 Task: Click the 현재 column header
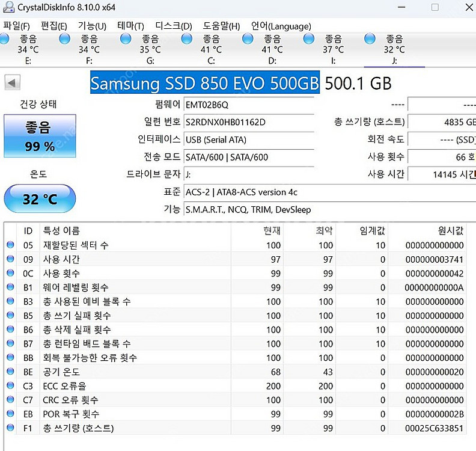tap(257, 230)
